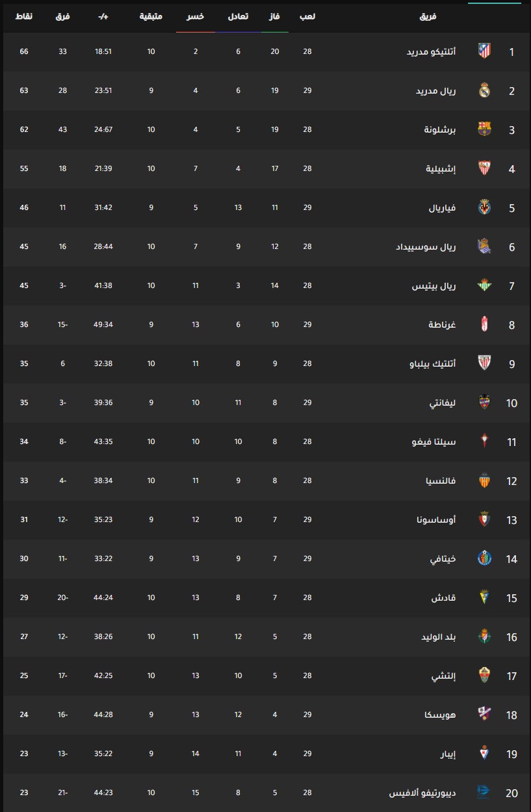531x812 pixels.
Task: Click the Eibar club crest
Action: (484, 753)
